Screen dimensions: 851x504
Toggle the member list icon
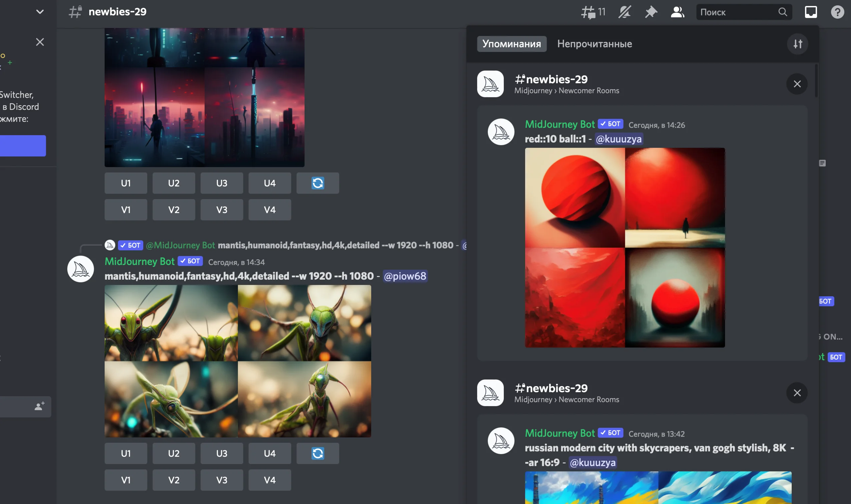pyautogui.click(x=677, y=12)
